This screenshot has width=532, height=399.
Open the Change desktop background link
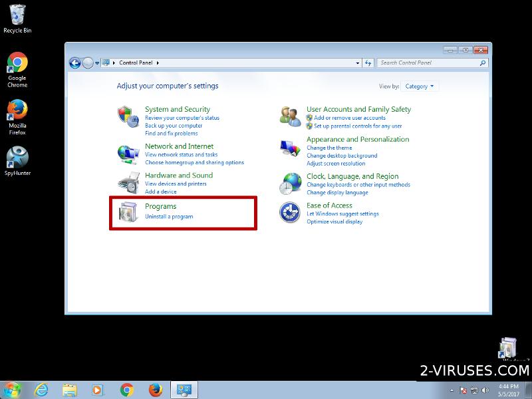coord(342,156)
